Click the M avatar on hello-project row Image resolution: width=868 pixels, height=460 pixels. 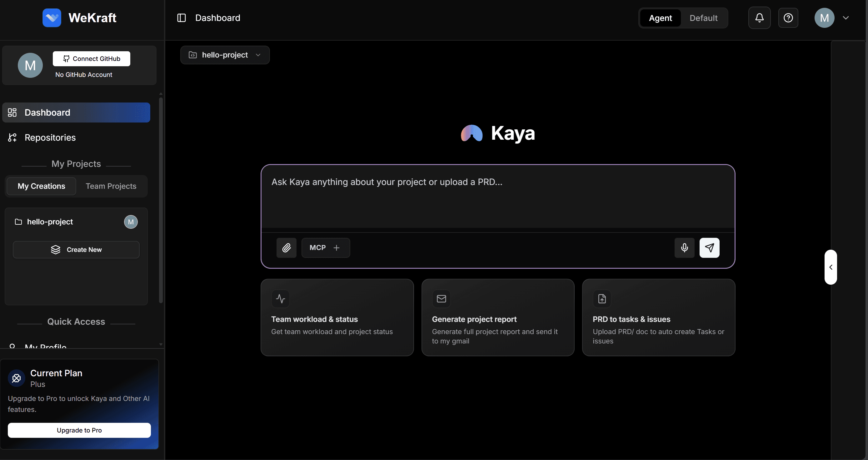[x=131, y=222]
